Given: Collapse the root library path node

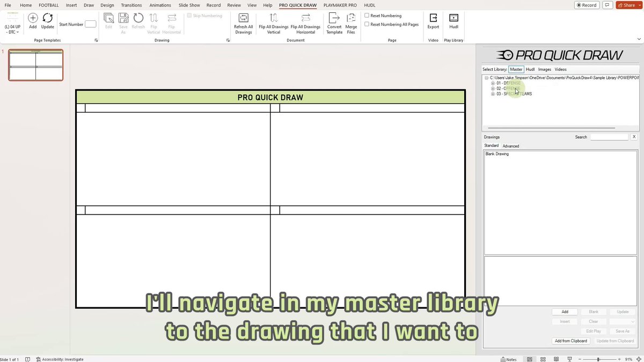Looking at the screenshot, I should pos(487,78).
